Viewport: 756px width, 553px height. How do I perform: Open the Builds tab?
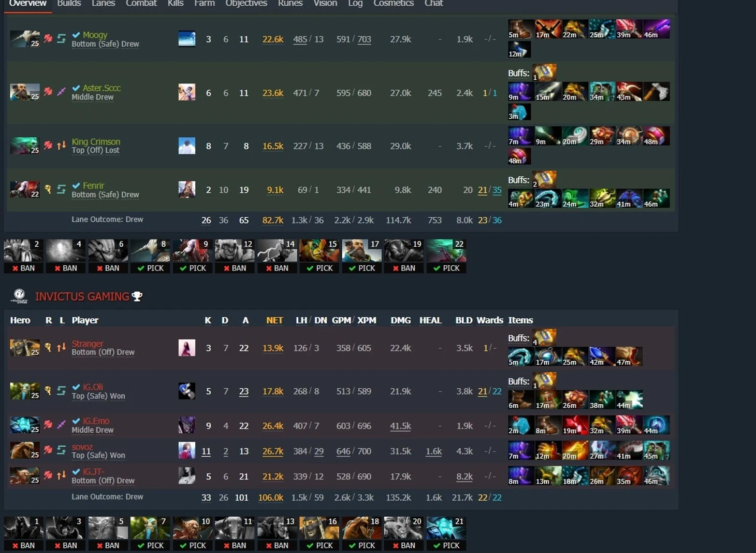tap(69, 3)
